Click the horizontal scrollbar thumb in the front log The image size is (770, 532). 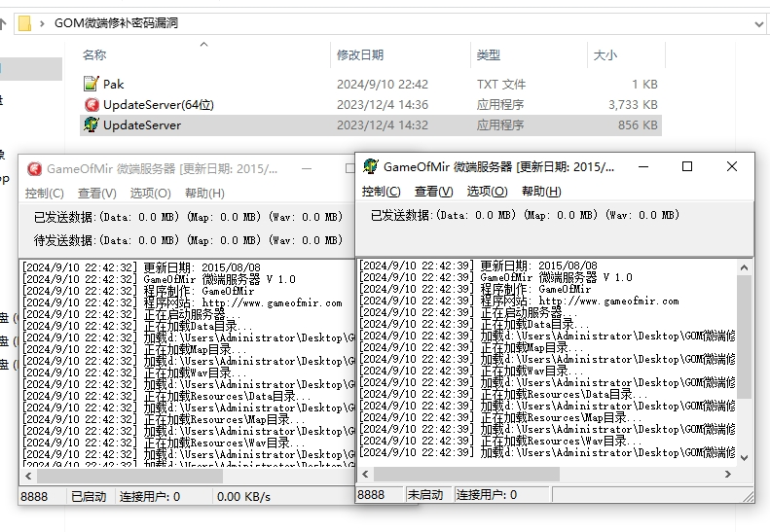tap(466, 474)
